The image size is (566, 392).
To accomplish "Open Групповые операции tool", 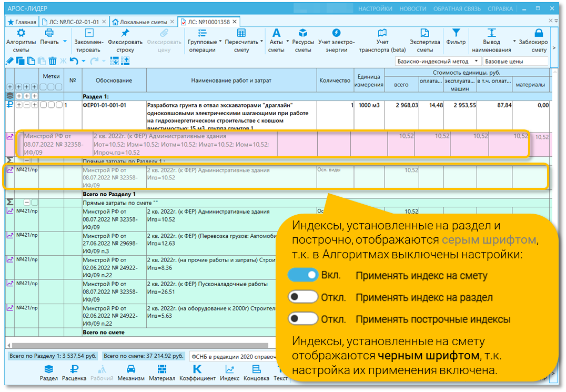I will 202,33.
